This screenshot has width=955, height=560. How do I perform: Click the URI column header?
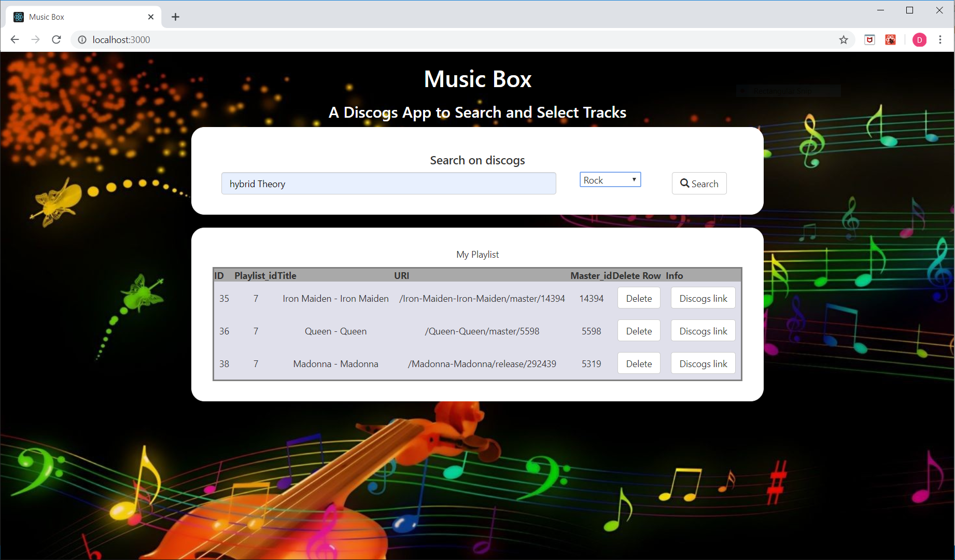[401, 276]
